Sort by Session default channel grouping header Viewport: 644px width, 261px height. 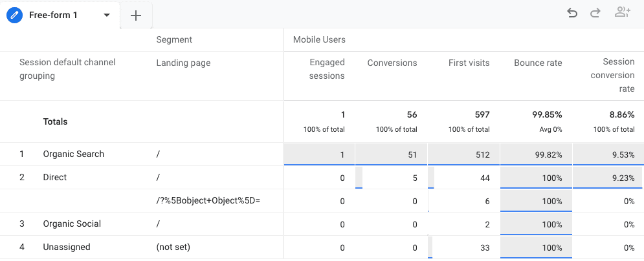coord(67,69)
